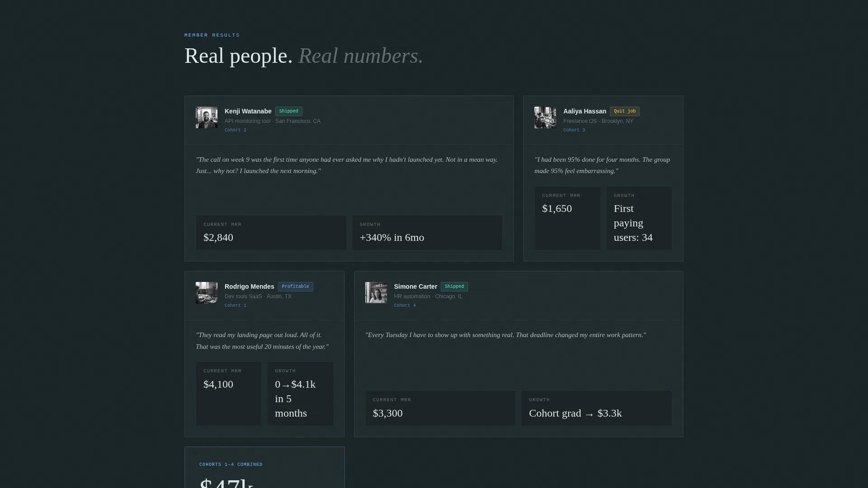Select the name Aaliya Hassan
This screenshot has width=868, height=488.
(585, 111)
